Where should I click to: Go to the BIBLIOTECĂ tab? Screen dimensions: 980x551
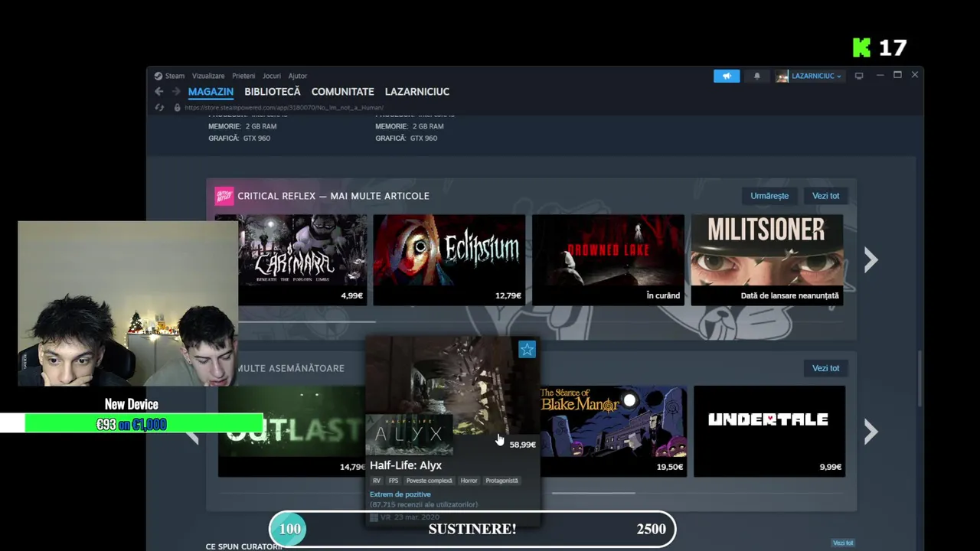pos(273,92)
